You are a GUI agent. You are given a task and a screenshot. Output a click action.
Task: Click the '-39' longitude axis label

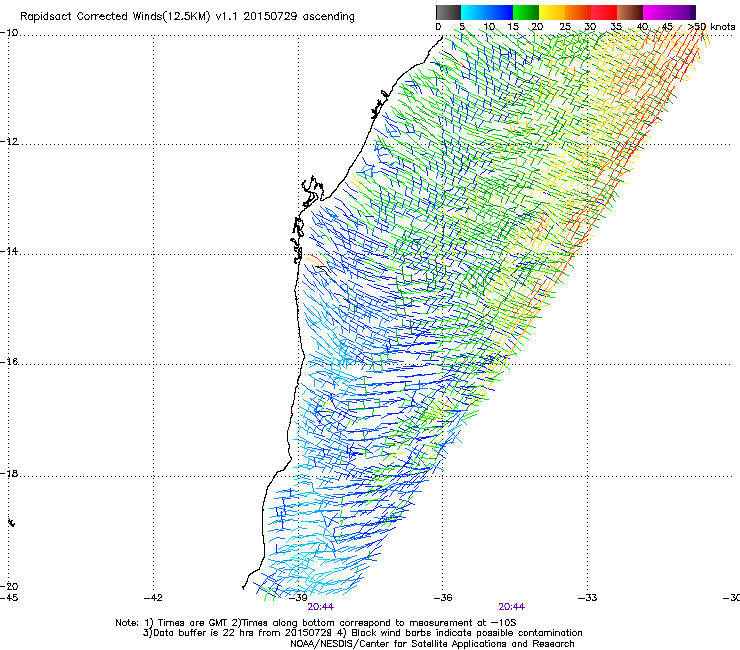click(x=298, y=598)
